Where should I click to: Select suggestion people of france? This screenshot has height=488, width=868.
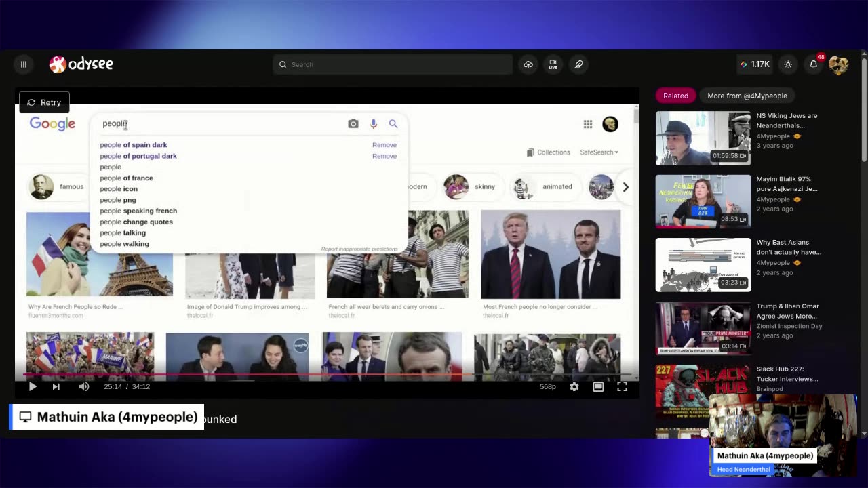127,178
